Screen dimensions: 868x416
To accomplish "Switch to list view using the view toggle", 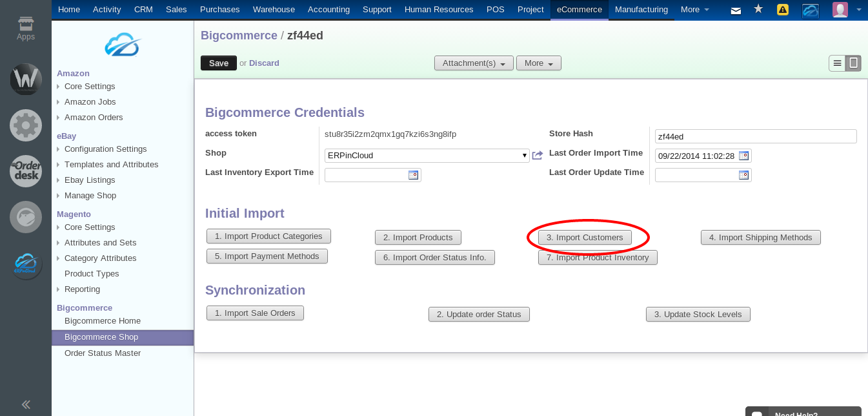I will pos(836,63).
